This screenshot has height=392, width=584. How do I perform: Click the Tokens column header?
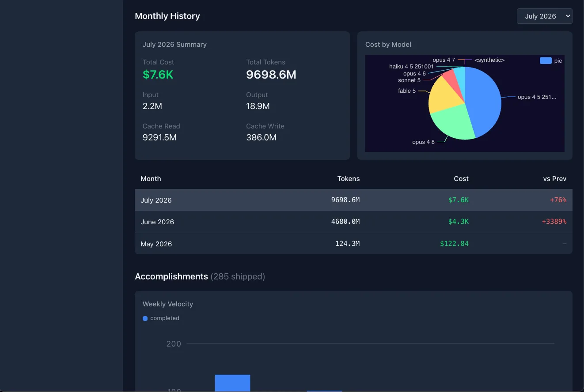click(349, 179)
